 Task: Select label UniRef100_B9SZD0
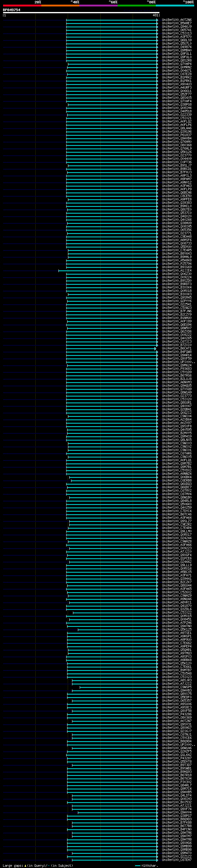176,280
